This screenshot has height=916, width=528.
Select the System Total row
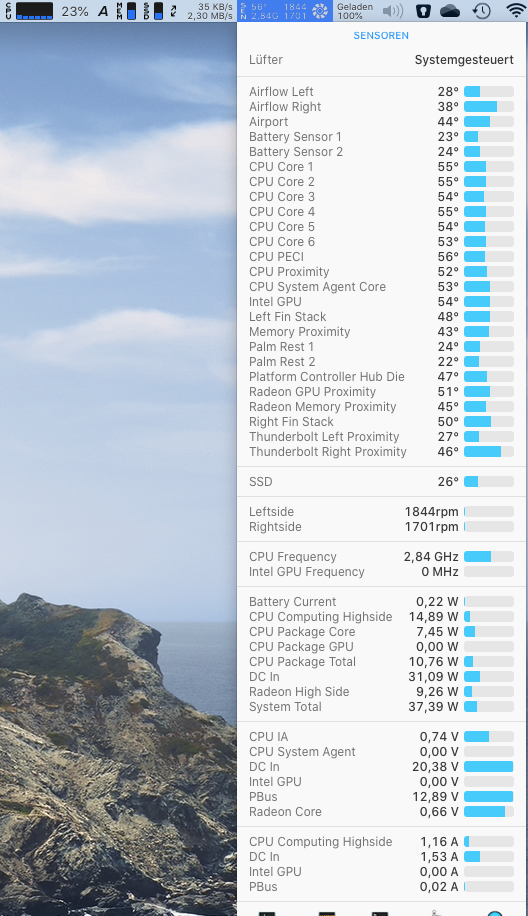pos(381,707)
